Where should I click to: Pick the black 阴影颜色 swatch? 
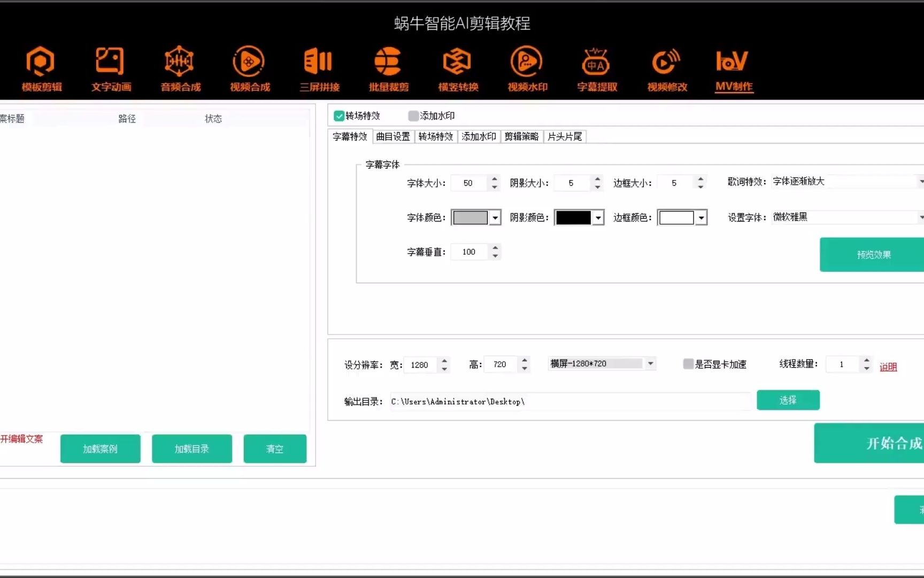pyautogui.click(x=573, y=217)
